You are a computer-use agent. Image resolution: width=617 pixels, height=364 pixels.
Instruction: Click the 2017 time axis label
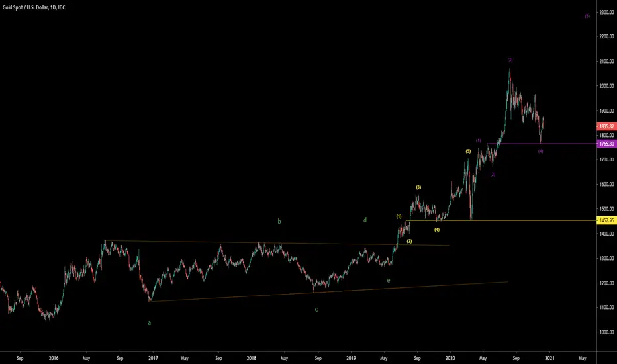[153, 358]
